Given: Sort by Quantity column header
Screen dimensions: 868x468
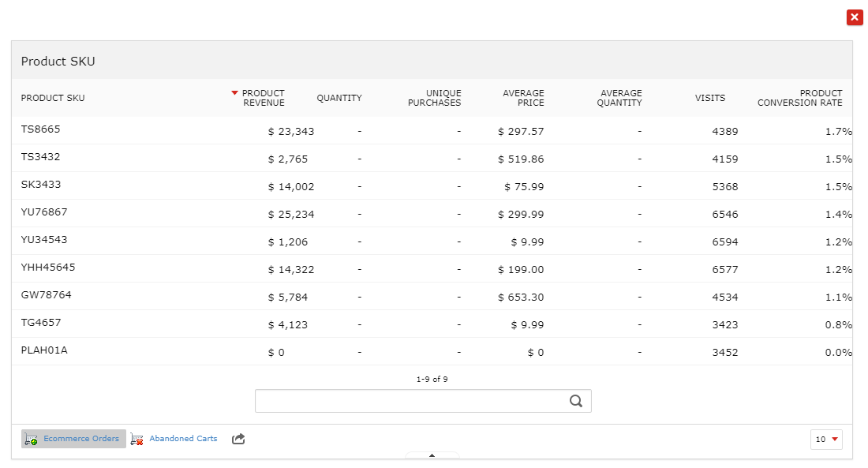Looking at the screenshot, I should click(x=339, y=98).
